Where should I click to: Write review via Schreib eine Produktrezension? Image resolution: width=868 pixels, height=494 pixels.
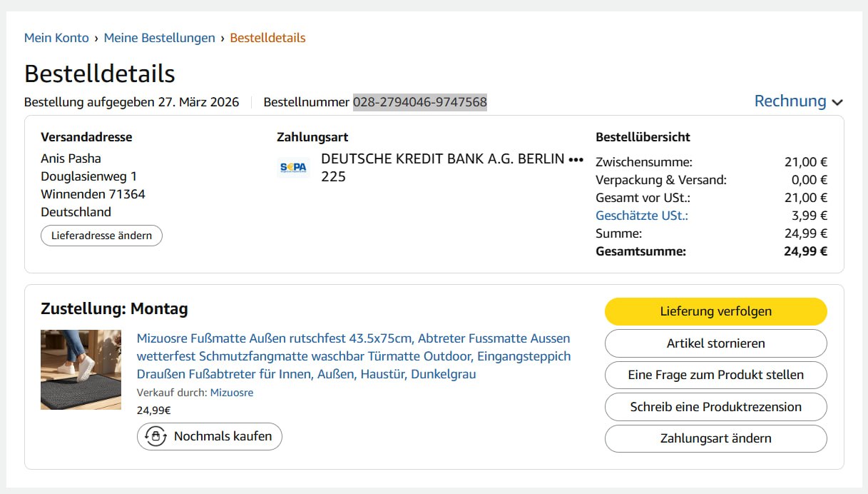[715, 407]
